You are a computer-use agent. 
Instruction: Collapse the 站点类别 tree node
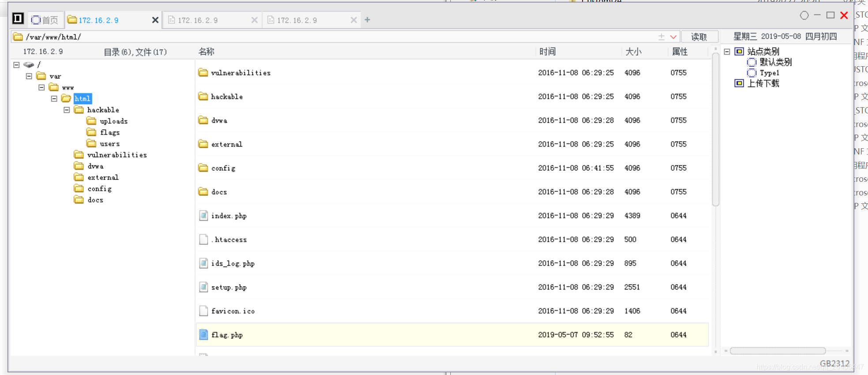tap(727, 52)
